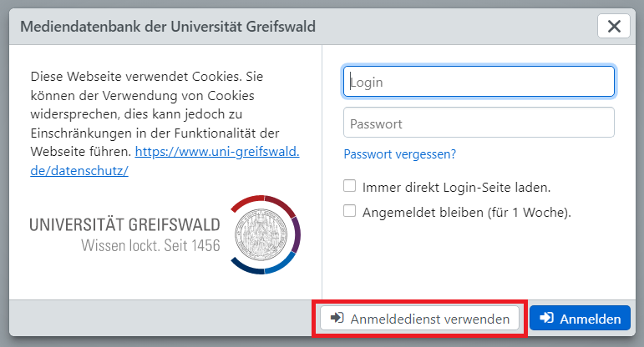Click the 'Wissen lockt. Seit 1456' tagline
Image resolution: width=644 pixels, height=347 pixels.
pos(150,245)
